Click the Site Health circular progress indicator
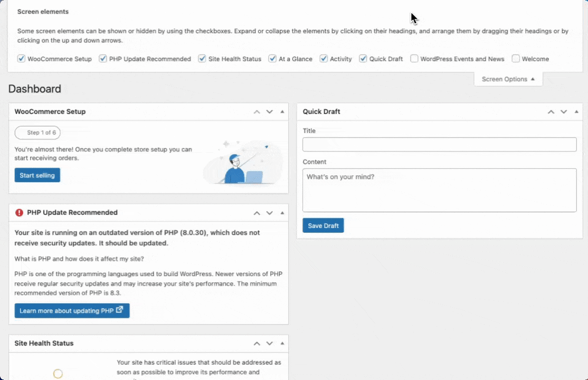 [58, 373]
